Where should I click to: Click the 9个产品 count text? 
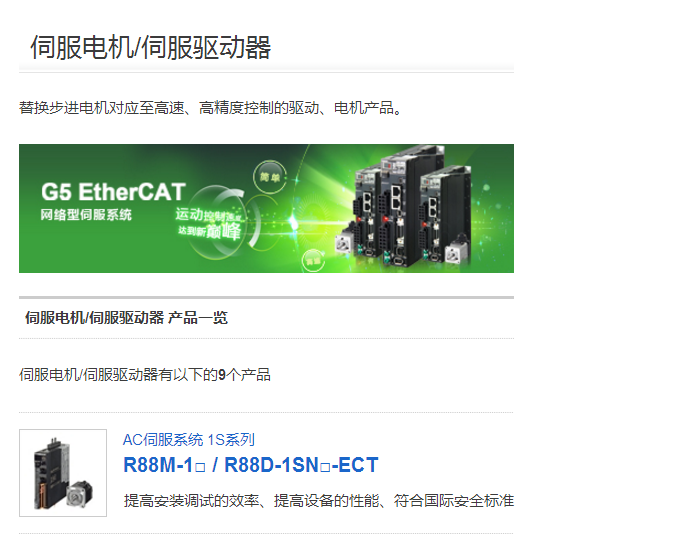pyautogui.click(x=244, y=374)
